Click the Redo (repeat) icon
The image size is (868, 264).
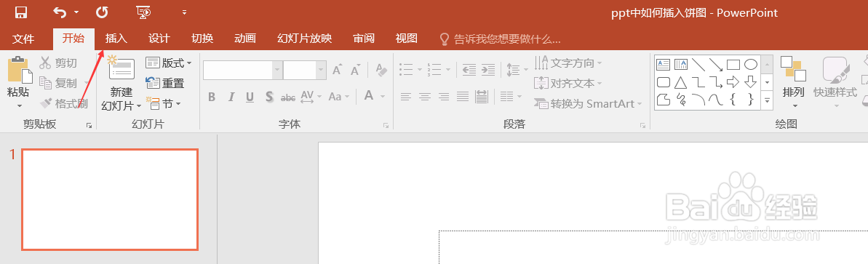pyautogui.click(x=101, y=12)
